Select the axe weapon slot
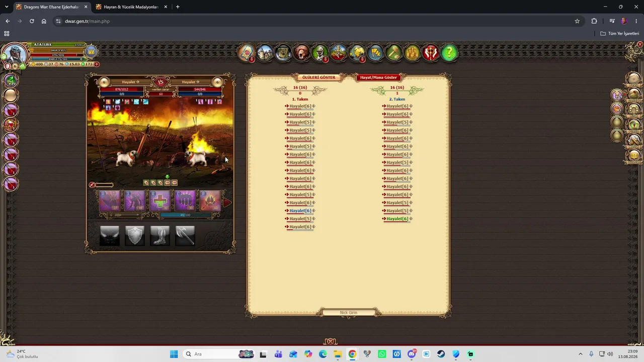The image size is (644, 362). click(185, 235)
